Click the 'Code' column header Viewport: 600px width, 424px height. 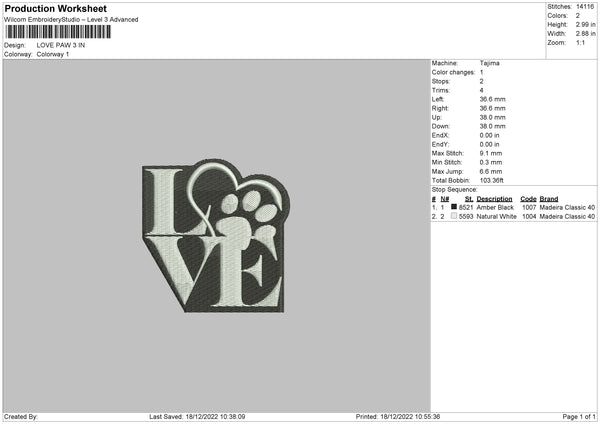pyautogui.click(x=528, y=199)
